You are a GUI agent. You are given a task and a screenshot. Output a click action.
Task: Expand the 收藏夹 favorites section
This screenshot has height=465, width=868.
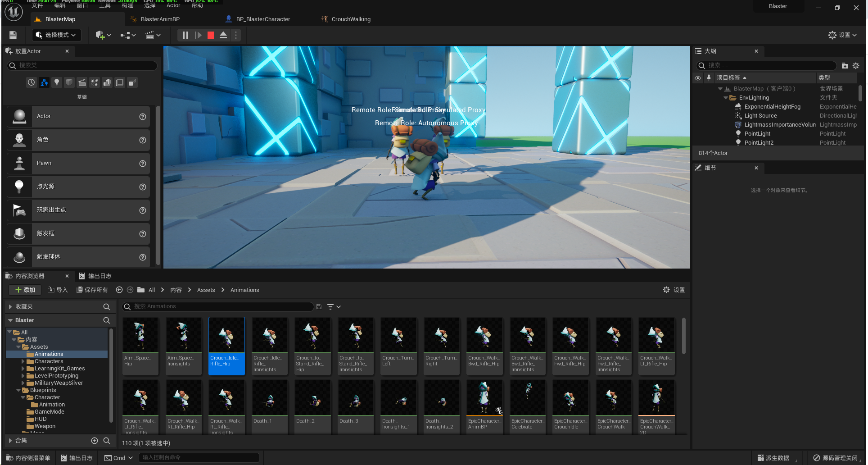click(x=10, y=307)
